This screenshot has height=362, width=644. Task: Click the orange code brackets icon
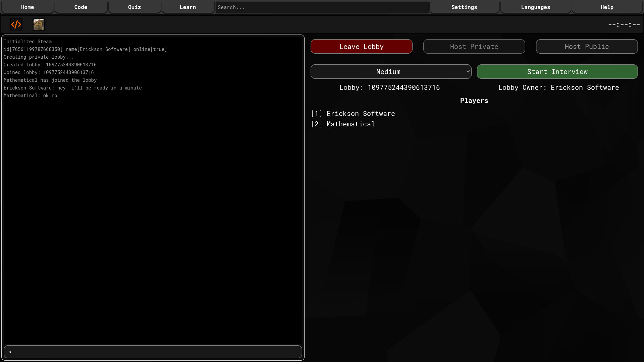point(16,24)
